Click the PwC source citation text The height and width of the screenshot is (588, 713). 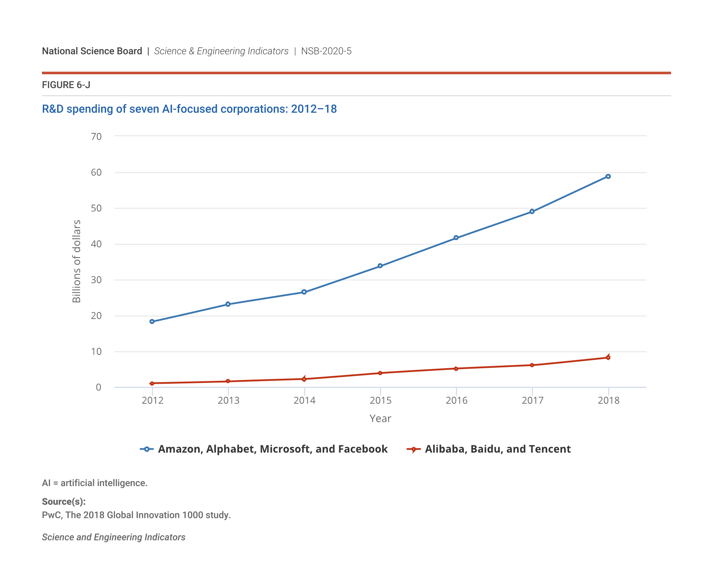coord(136,515)
